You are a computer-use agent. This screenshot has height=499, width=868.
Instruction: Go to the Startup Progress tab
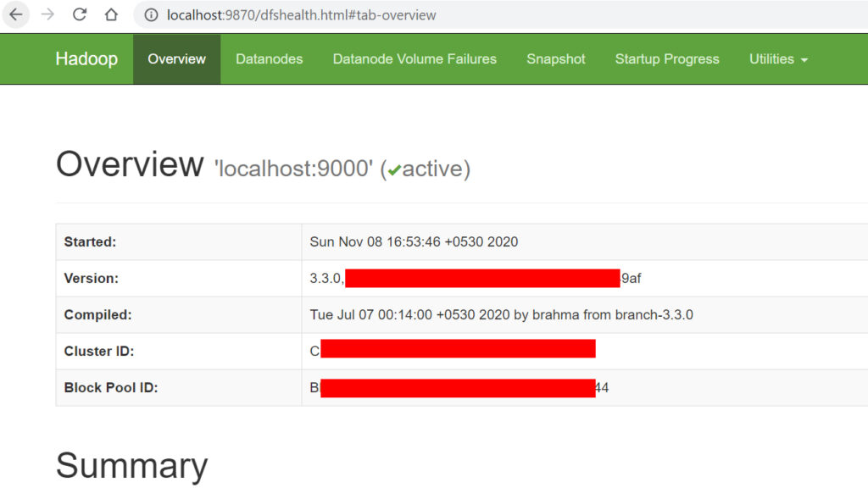[667, 59]
